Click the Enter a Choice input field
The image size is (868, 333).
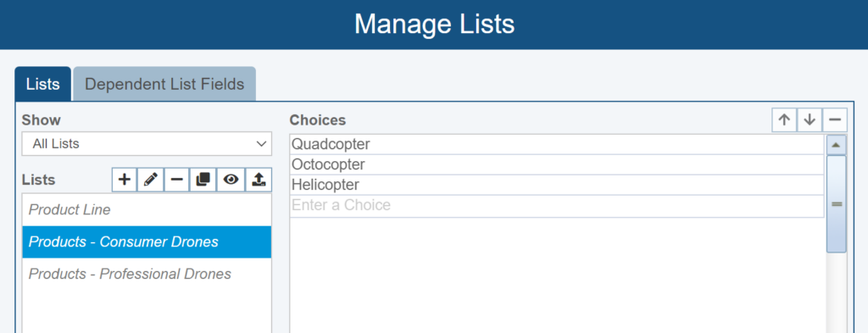click(x=556, y=205)
